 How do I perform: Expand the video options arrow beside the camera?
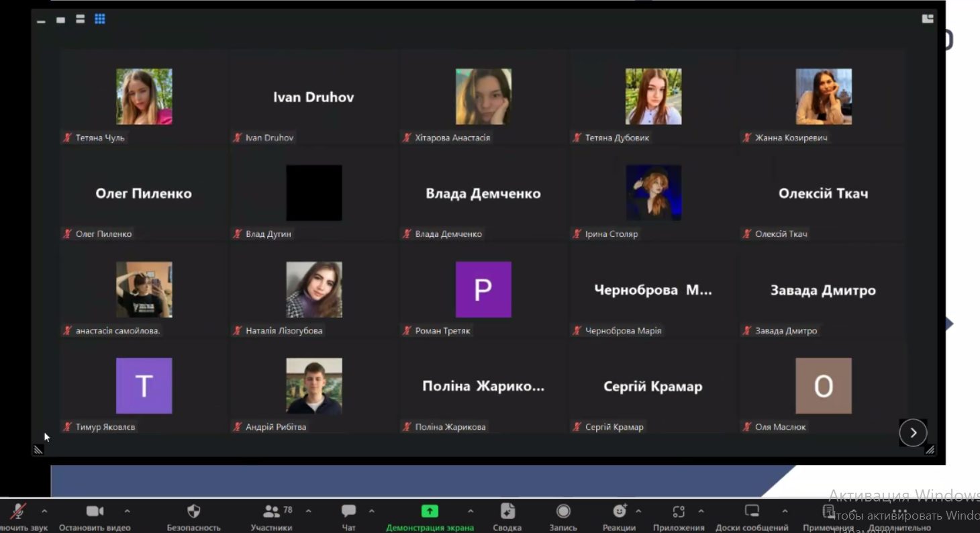coord(127,512)
